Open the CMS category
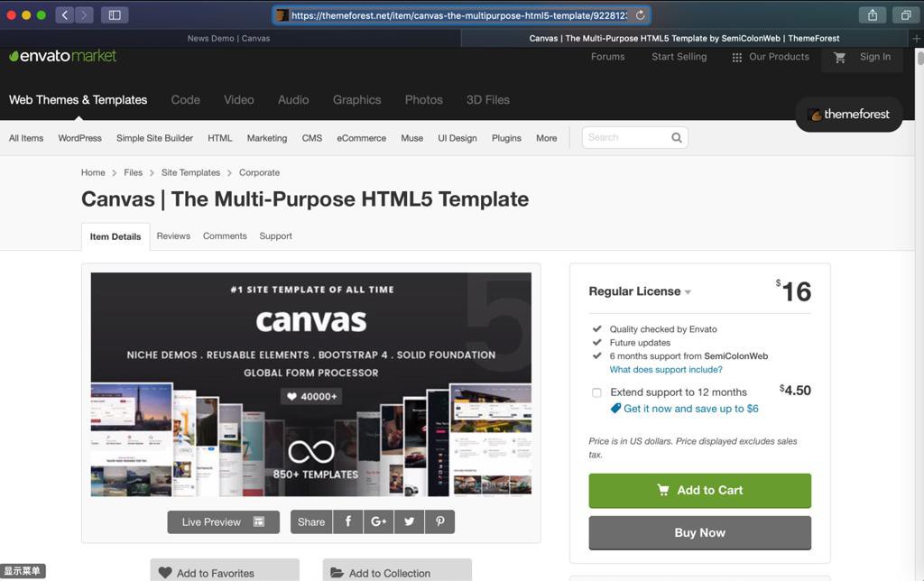 [311, 138]
